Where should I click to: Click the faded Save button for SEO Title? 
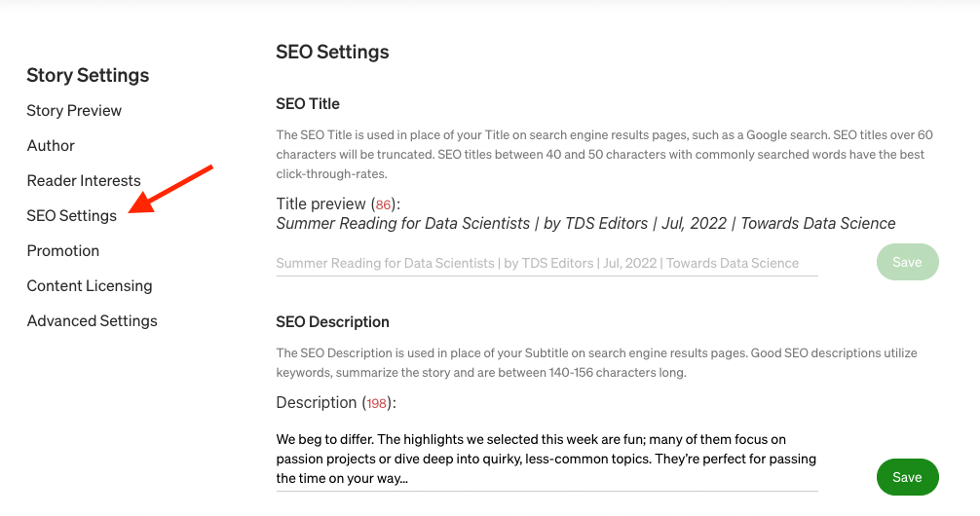pyautogui.click(x=908, y=262)
